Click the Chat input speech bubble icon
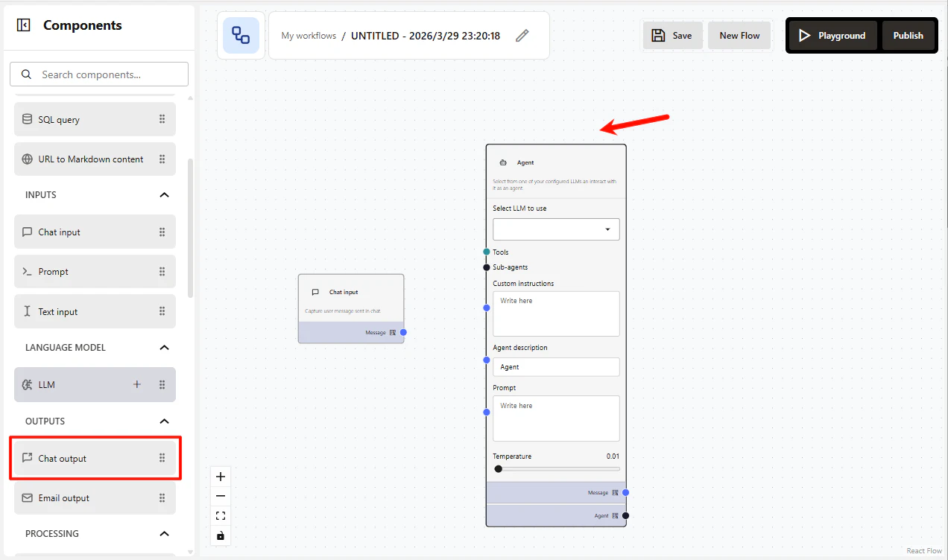This screenshot has width=948, height=560. click(x=28, y=232)
